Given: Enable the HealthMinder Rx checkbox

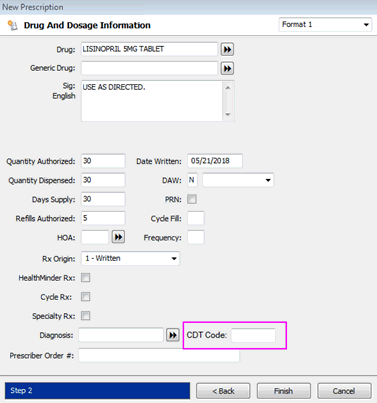Looking at the screenshot, I should [86, 278].
